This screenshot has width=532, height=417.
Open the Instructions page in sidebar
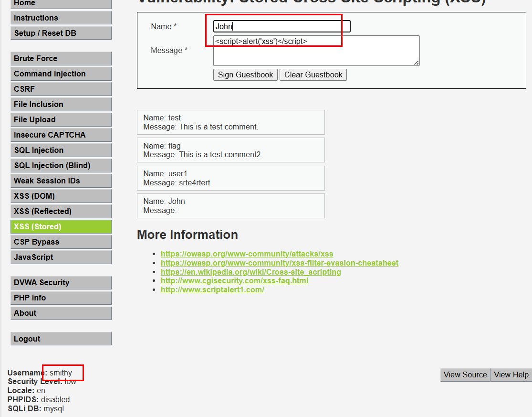(x=61, y=18)
